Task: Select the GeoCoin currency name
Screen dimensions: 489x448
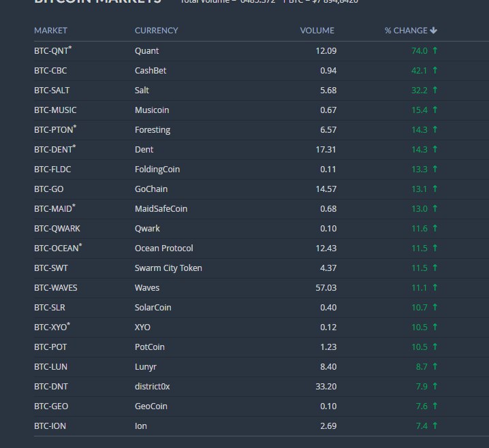Action: [151, 406]
